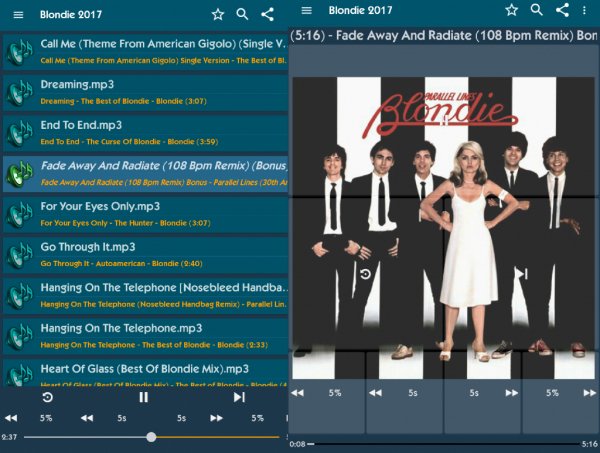The height and width of the screenshot is (453, 600).
Task: Select For Your Eyes Only.mp3 track
Action: coord(145,214)
